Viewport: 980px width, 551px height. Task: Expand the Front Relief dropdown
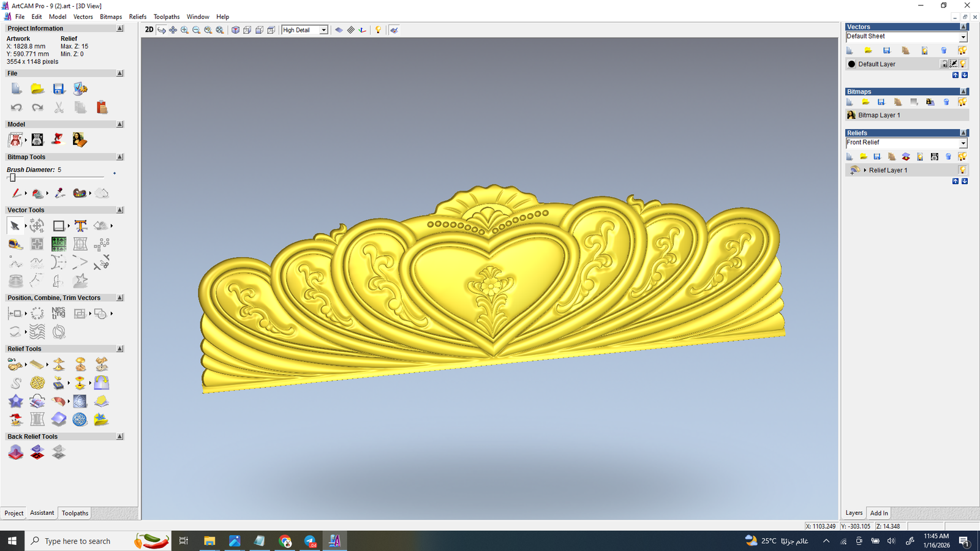pos(962,143)
